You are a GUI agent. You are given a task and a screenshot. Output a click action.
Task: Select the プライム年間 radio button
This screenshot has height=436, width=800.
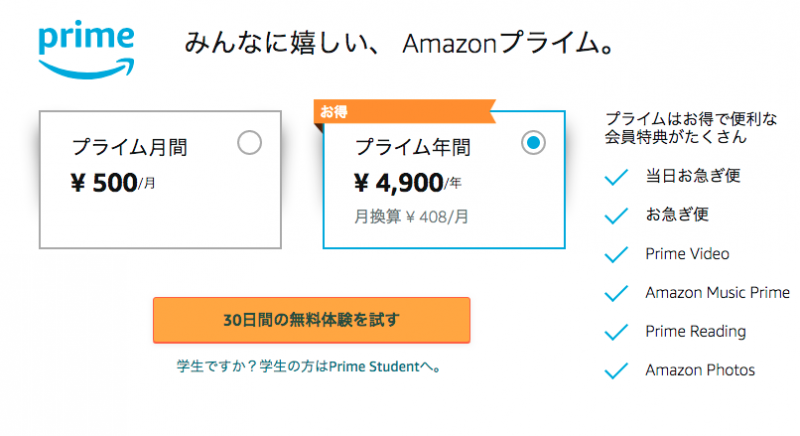(x=533, y=143)
